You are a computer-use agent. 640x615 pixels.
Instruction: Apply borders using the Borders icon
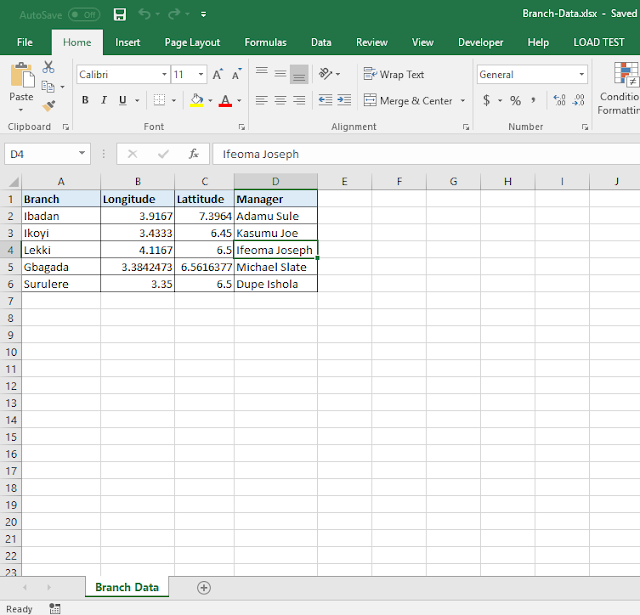point(159,100)
